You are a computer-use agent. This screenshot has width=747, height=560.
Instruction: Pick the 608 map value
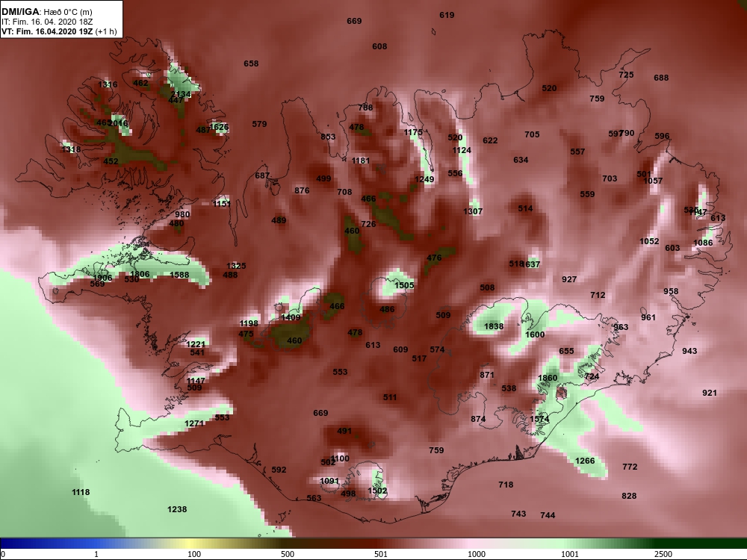(x=379, y=46)
